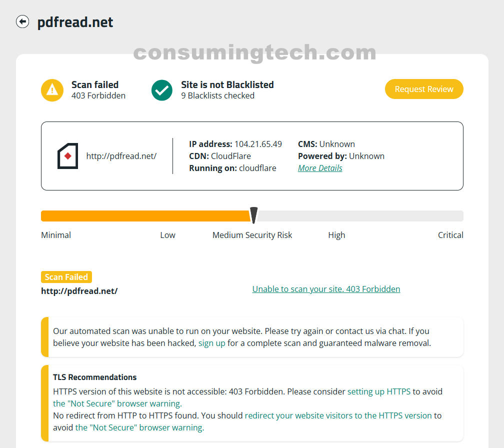This screenshot has height=448, width=504.
Task: Click the security risk meter marker
Action: [x=253, y=215]
